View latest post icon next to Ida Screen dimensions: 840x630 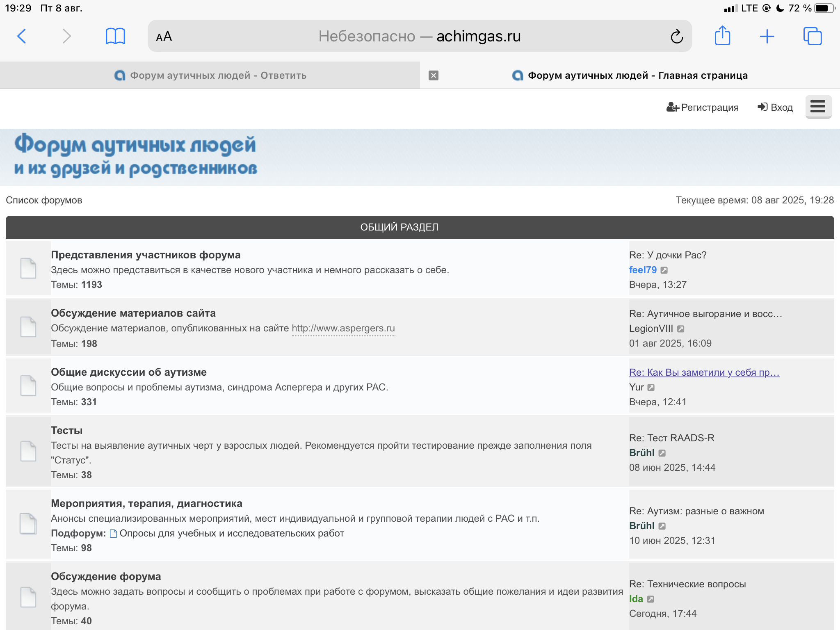(651, 599)
